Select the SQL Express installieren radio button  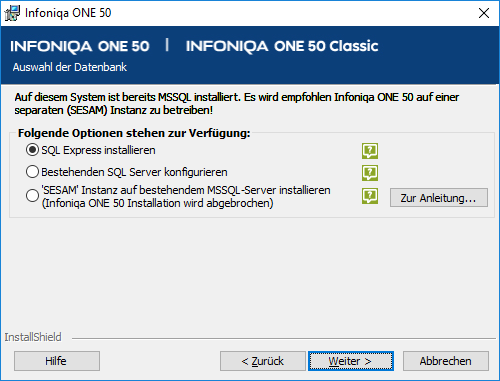click(32, 150)
